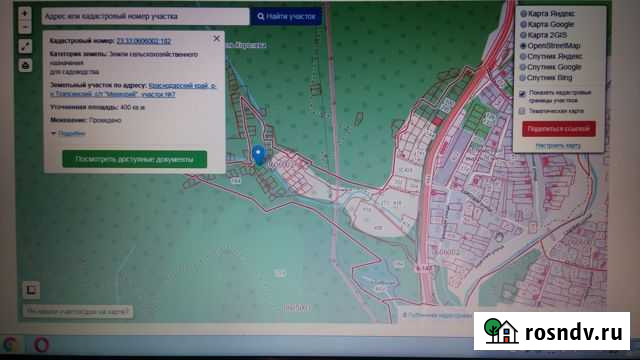Enable the Тематическая карта checkbox
Image resolution: width=640 pixels, height=360 pixels.
[x=522, y=111]
